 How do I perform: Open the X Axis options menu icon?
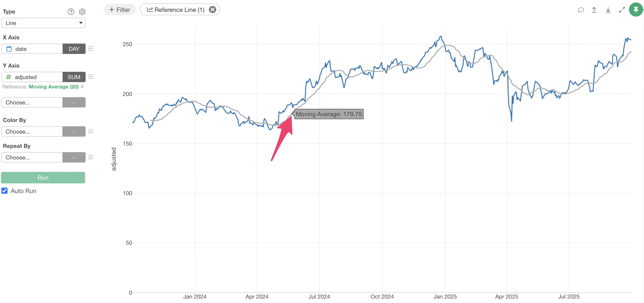click(91, 49)
